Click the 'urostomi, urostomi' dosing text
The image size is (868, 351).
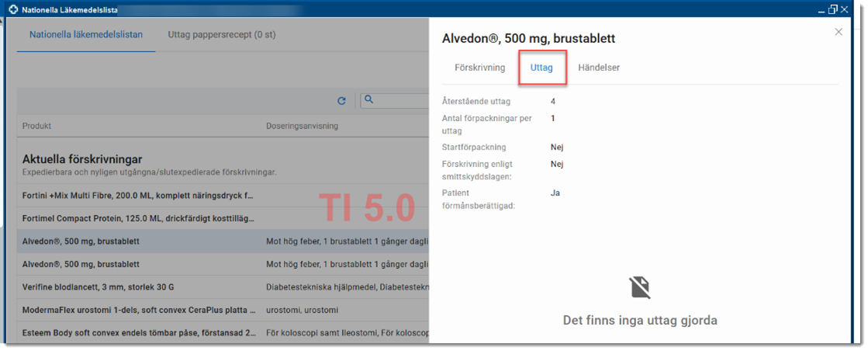[303, 310]
